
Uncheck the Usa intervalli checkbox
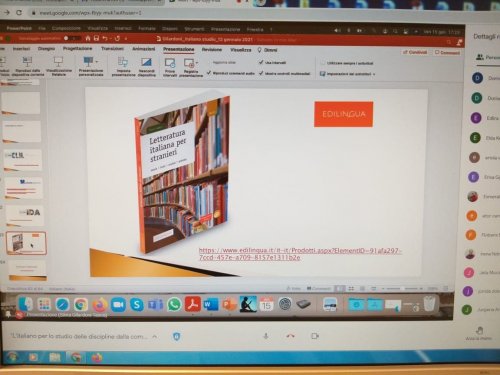coord(261,62)
